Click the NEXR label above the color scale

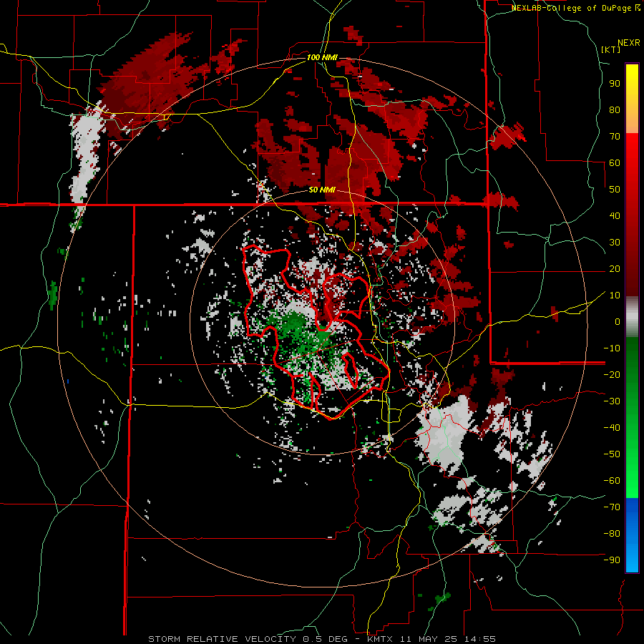click(x=629, y=43)
